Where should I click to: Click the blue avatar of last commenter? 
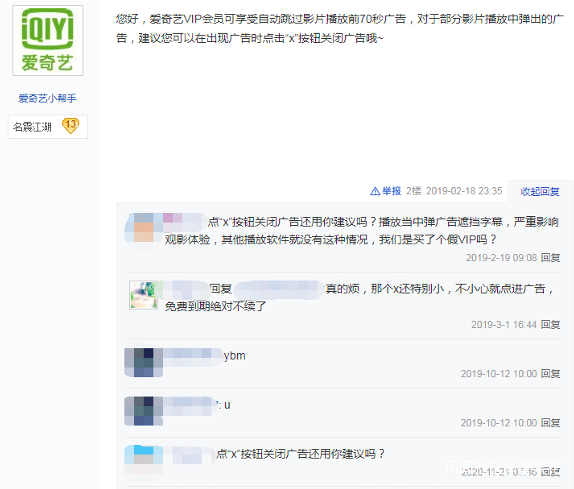144,460
